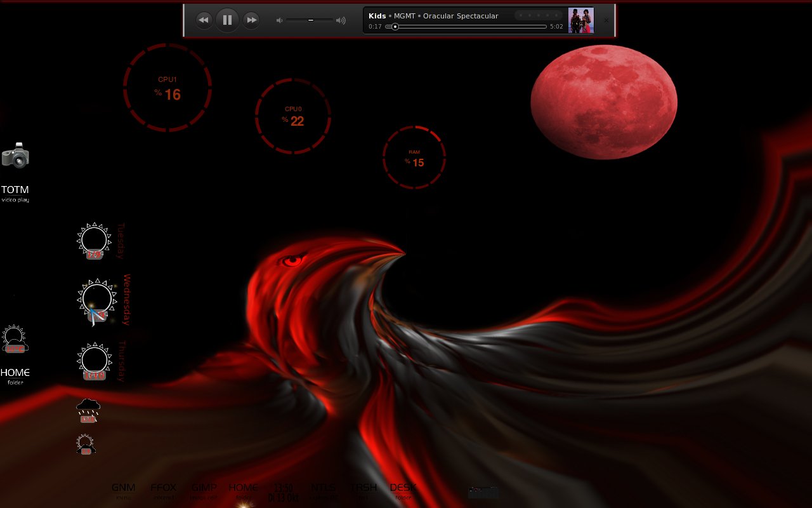Rate the song using the stars
This screenshot has width=812, height=508.
pyautogui.click(x=538, y=15)
